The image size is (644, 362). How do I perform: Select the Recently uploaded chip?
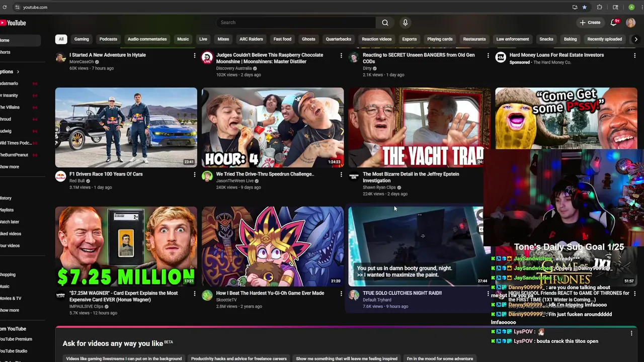click(604, 39)
